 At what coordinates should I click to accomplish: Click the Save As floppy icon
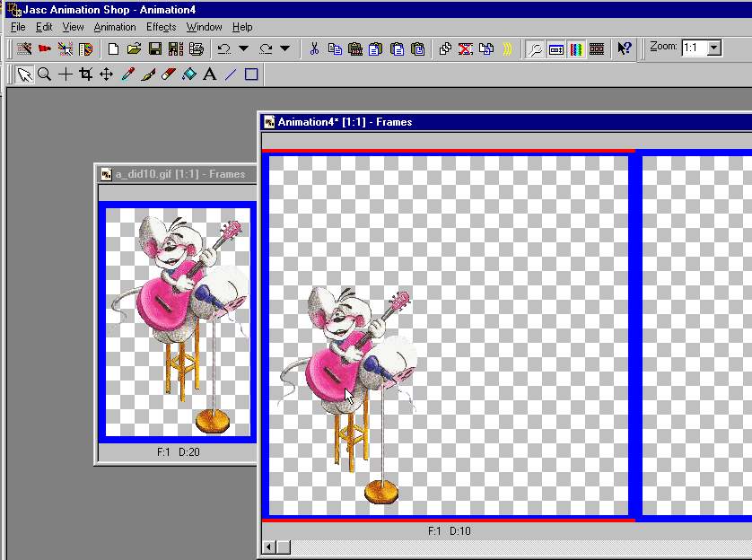tap(176, 48)
